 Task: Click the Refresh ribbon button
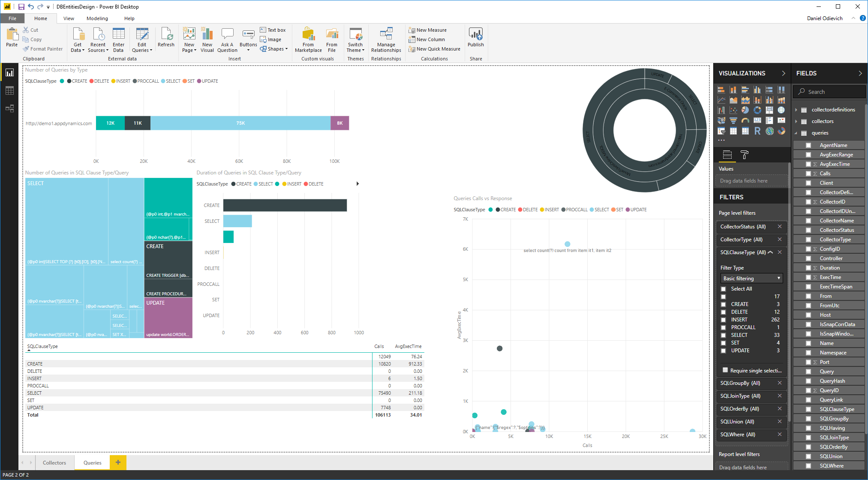[166, 37]
